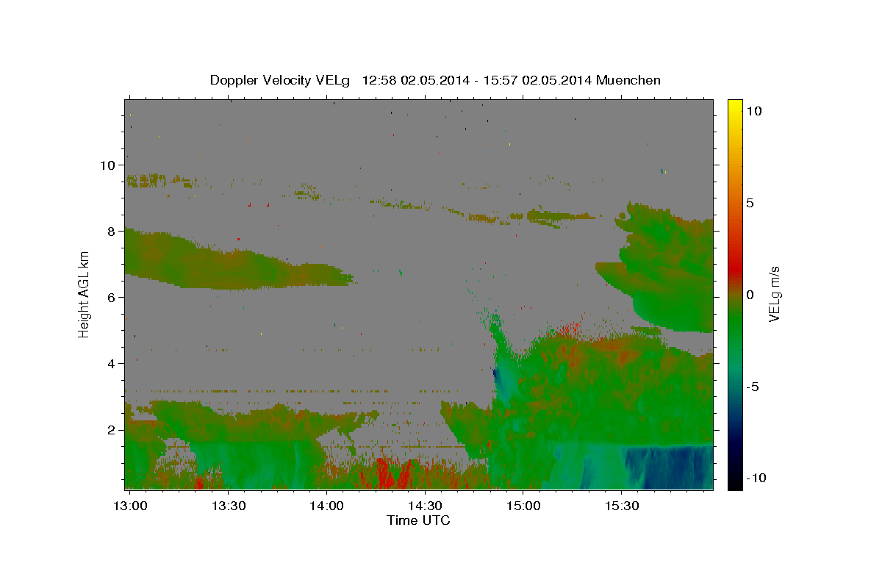
Task: Click the colorbar label -10 at the bottom
Action: pyautogui.click(x=758, y=478)
